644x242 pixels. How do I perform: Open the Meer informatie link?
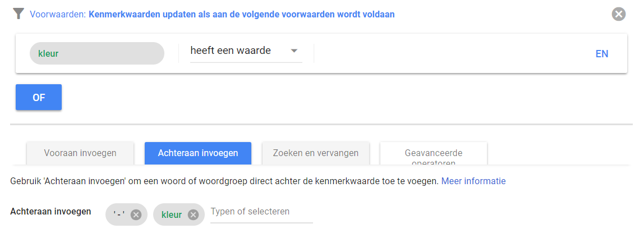point(473,181)
